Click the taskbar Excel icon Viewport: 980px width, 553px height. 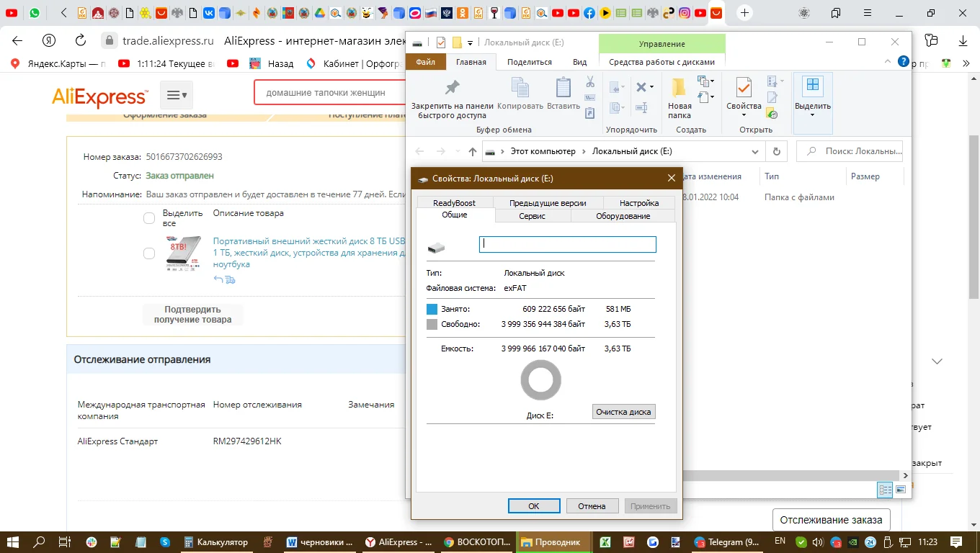click(x=606, y=542)
